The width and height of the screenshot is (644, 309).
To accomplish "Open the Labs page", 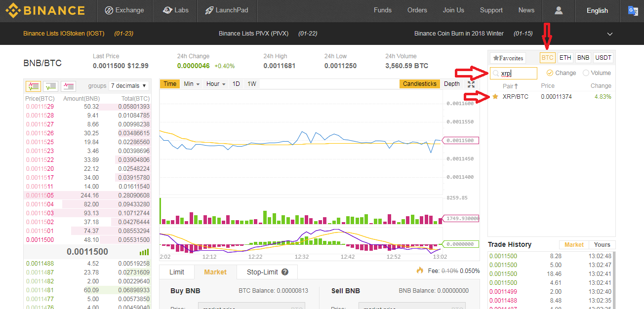I will click(x=175, y=10).
